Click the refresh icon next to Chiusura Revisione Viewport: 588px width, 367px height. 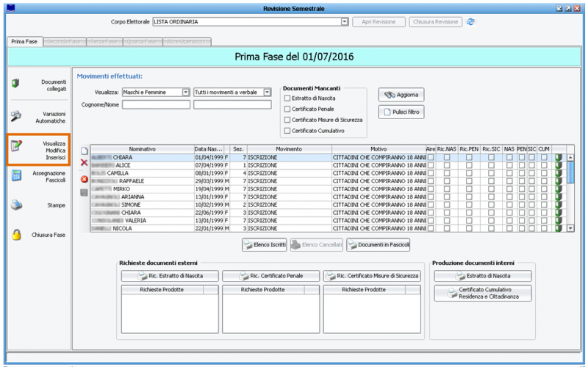pos(471,22)
